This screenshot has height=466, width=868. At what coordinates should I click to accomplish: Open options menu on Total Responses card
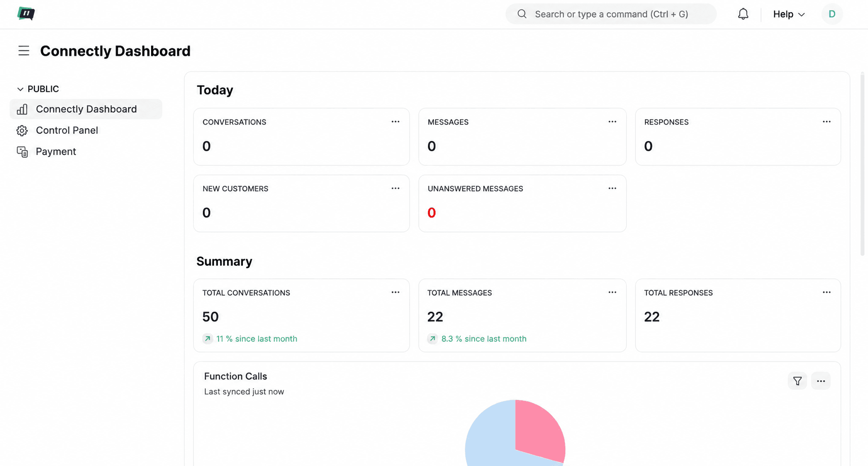click(x=826, y=293)
